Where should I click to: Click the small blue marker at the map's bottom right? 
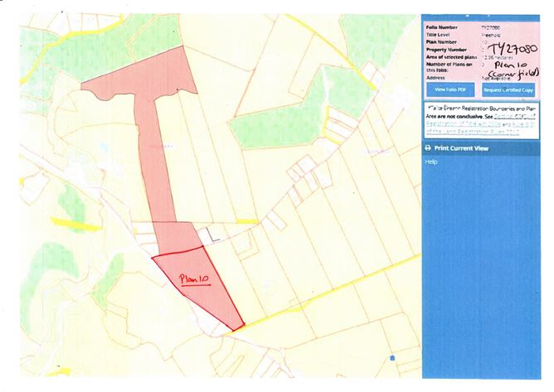pos(392,358)
